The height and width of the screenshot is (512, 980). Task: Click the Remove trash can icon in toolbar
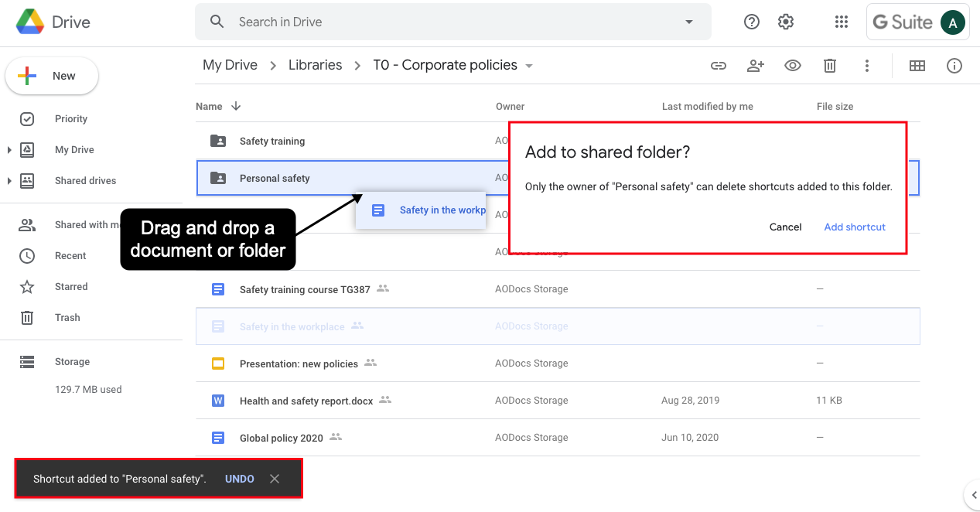(830, 66)
